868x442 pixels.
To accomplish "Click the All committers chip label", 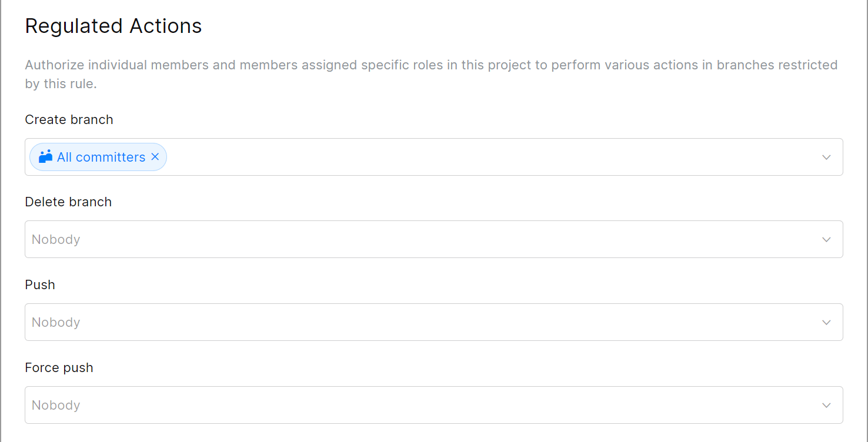I will (x=101, y=157).
